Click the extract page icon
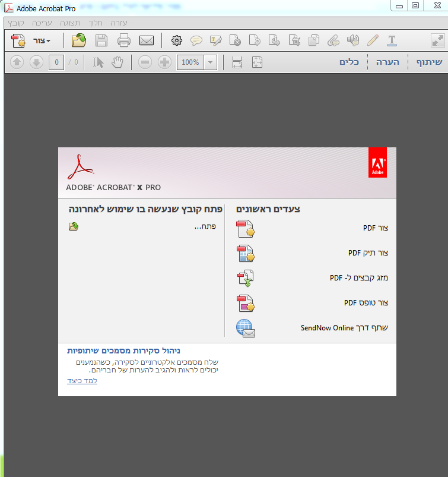Screen dimensions: 448x477 tap(274, 40)
